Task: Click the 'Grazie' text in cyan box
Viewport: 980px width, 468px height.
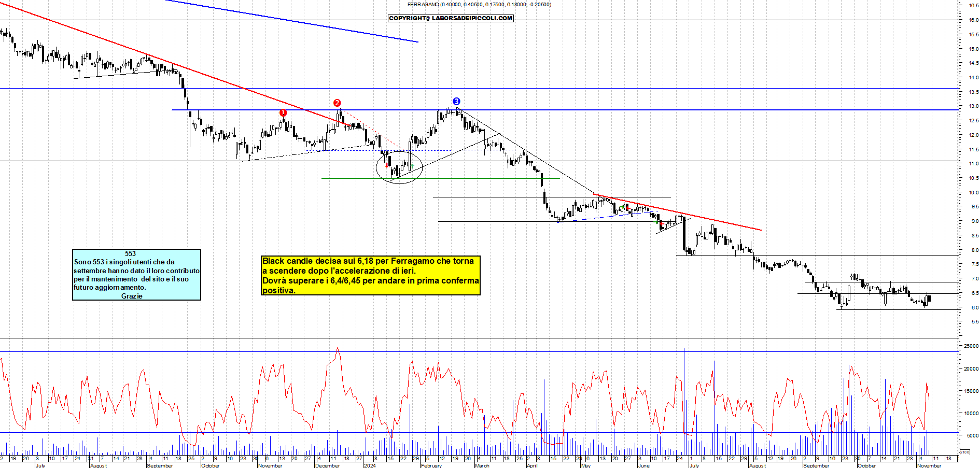Action: (x=132, y=296)
